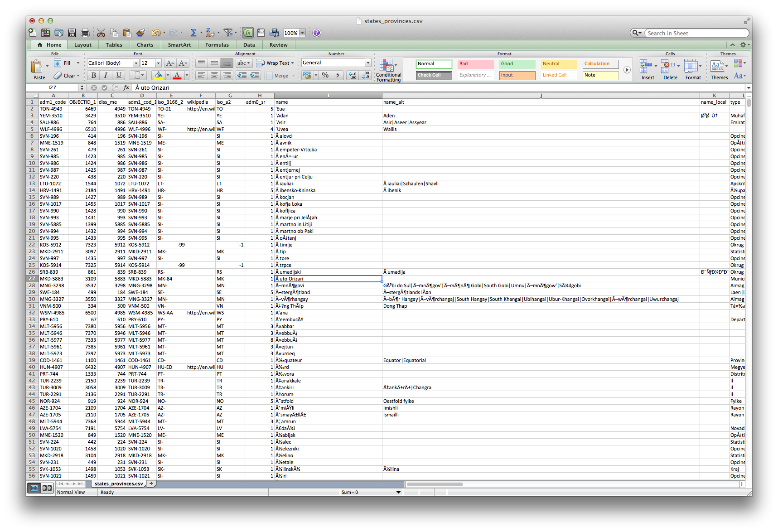Click the Cut scissors icon

tap(101, 33)
